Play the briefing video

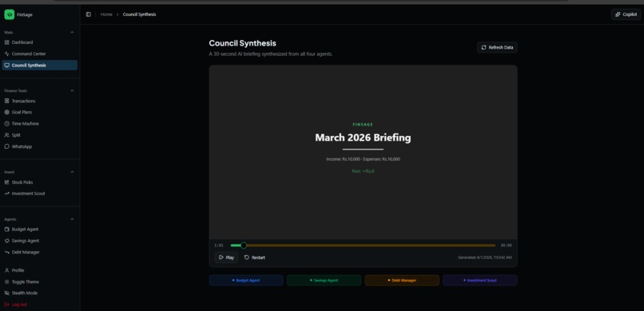point(226,257)
